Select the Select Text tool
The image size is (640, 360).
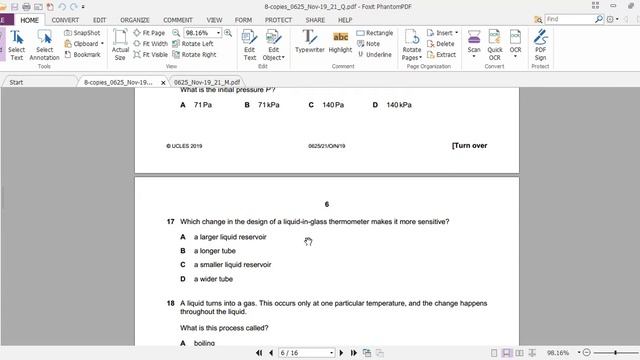click(x=16, y=45)
